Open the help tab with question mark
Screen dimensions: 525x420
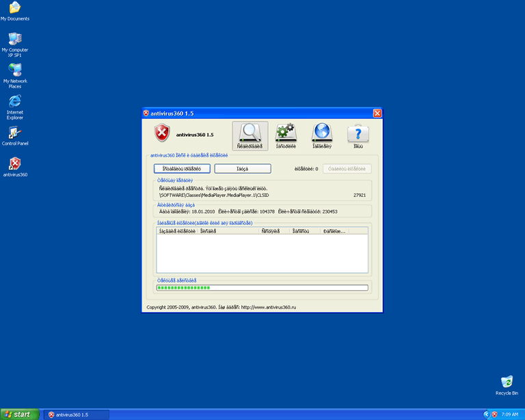(x=358, y=135)
